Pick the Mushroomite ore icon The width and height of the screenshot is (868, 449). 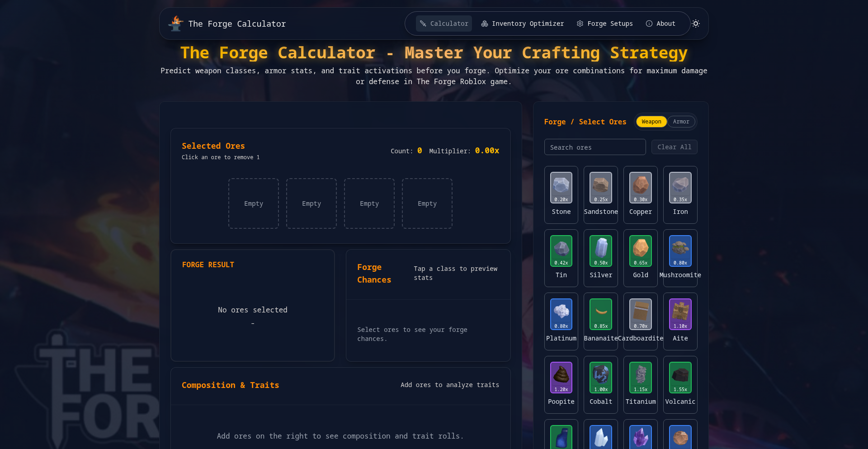tap(680, 251)
